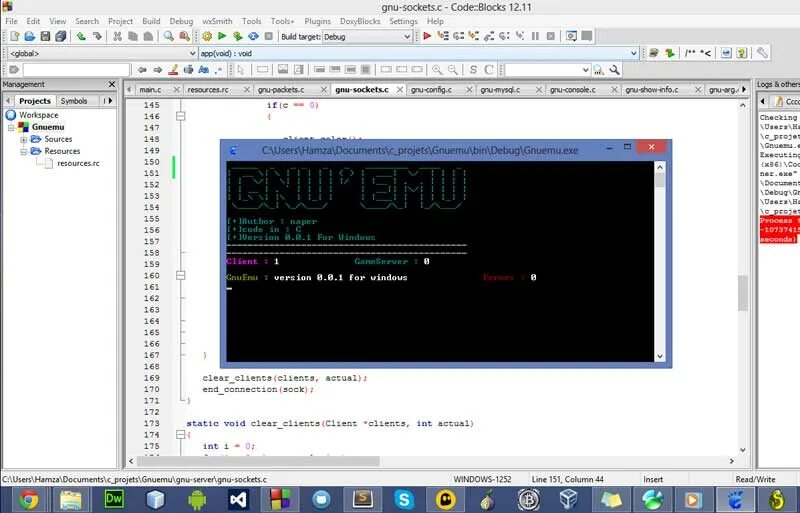800x513 pixels.
Task: Click the Build gear icon
Action: pyautogui.click(x=207, y=36)
